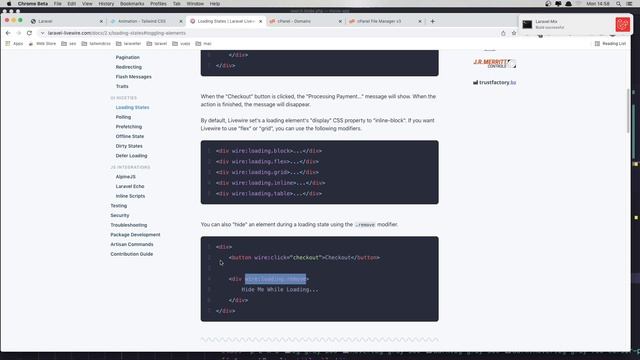The height and width of the screenshot is (360, 640).
Task: Open the tailwindcss bookmarks folder
Action: pyautogui.click(x=96, y=44)
